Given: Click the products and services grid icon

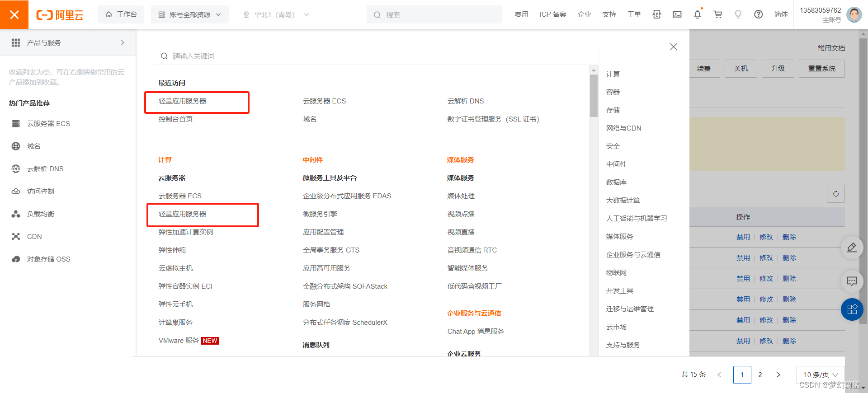Looking at the screenshot, I should tap(16, 42).
